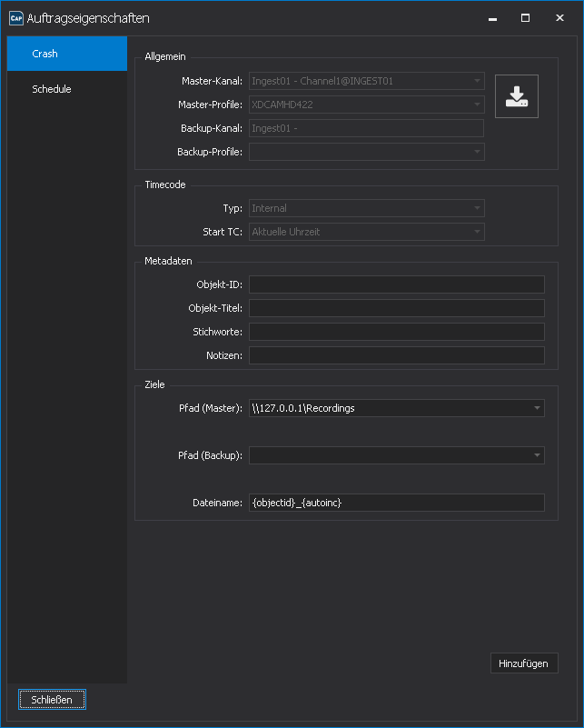This screenshot has height=728, width=584.
Task: Open the Backup-Profile dropdown arrow
Action: pos(477,152)
